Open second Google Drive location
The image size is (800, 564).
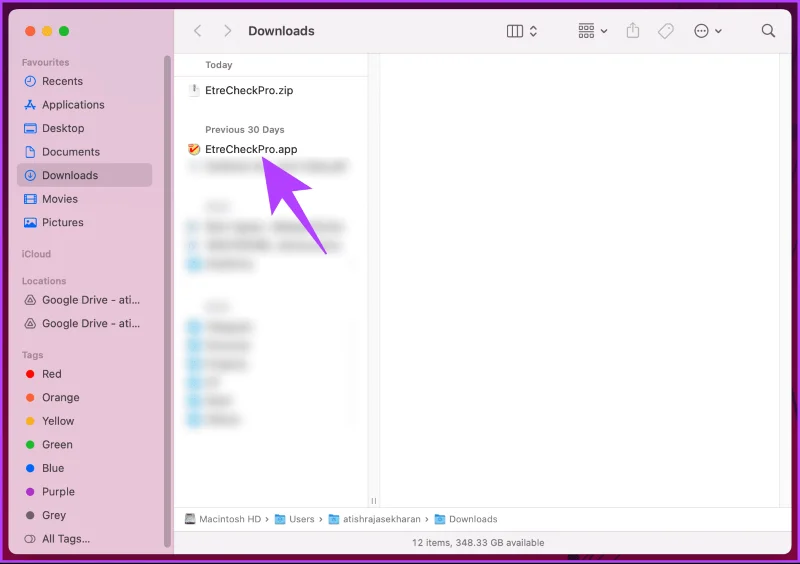tap(85, 324)
